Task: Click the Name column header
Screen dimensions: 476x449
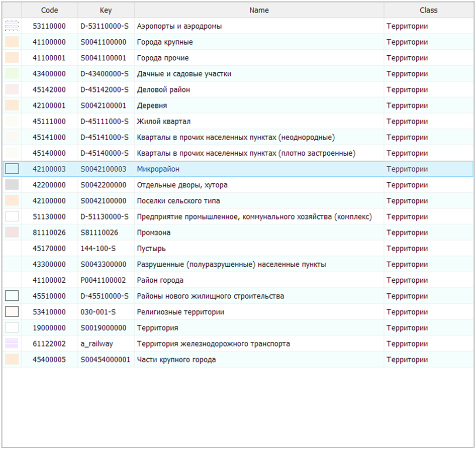Action: [259, 10]
